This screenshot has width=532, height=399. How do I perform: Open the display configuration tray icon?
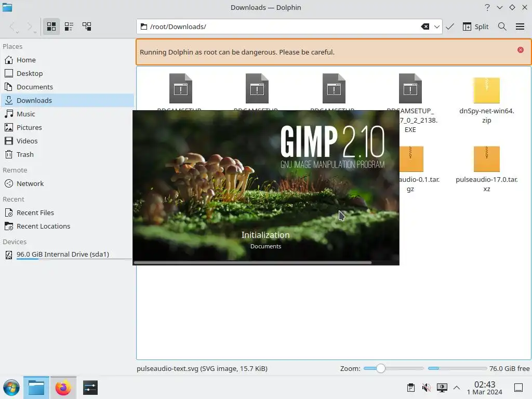[x=442, y=388]
